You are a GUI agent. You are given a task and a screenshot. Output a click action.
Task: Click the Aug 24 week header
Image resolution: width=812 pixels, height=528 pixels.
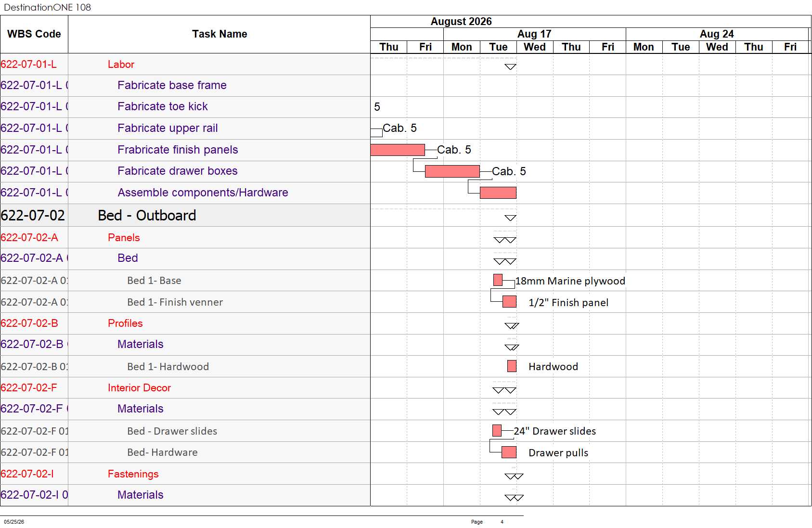pyautogui.click(x=717, y=34)
